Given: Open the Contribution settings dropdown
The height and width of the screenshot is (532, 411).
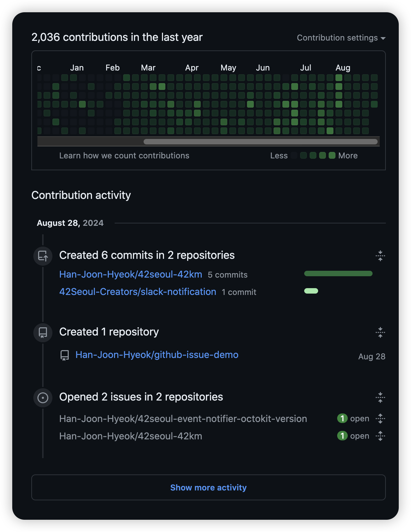Looking at the screenshot, I should (341, 38).
